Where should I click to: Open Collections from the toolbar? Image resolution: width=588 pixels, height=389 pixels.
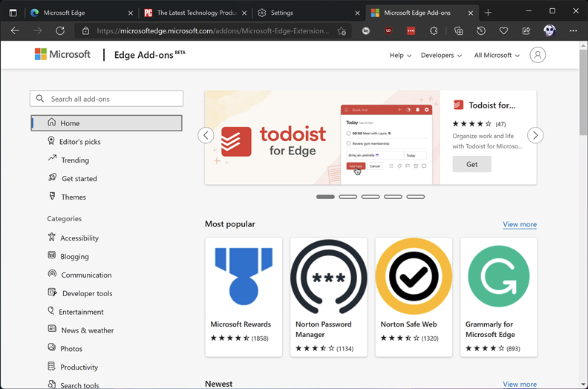tap(458, 30)
